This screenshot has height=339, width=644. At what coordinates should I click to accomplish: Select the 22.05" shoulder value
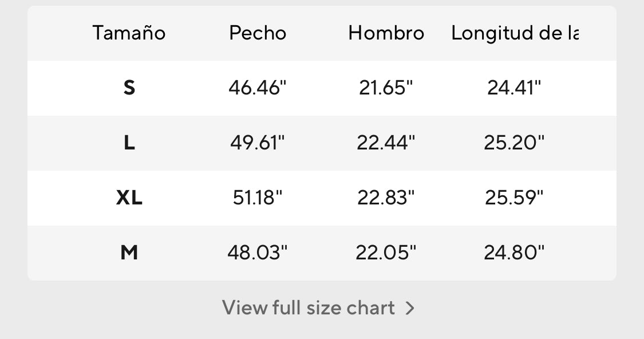click(386, 253)
